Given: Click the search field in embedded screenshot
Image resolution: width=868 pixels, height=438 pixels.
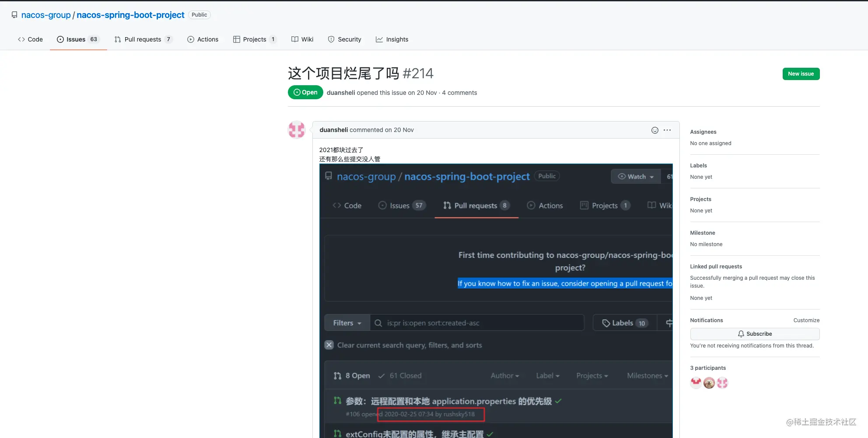Looking at the screenshot, I should click(477, 323).
